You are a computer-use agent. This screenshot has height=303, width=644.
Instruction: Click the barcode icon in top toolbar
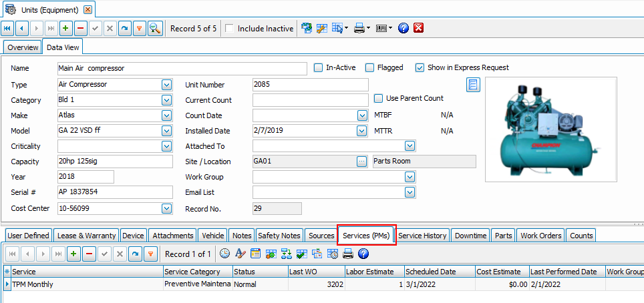coord(381,28)
